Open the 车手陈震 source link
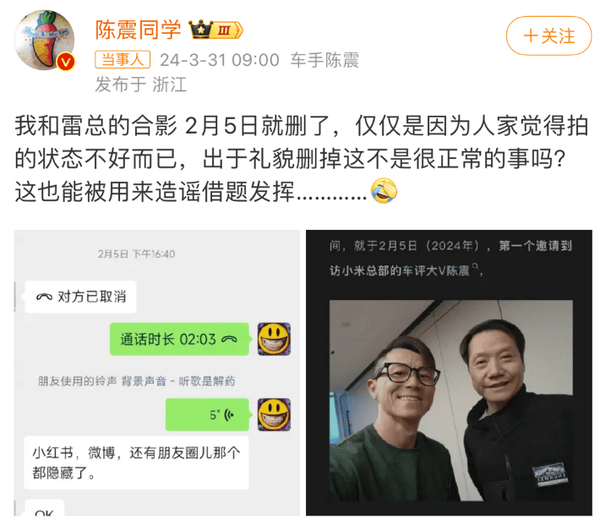 324,60
